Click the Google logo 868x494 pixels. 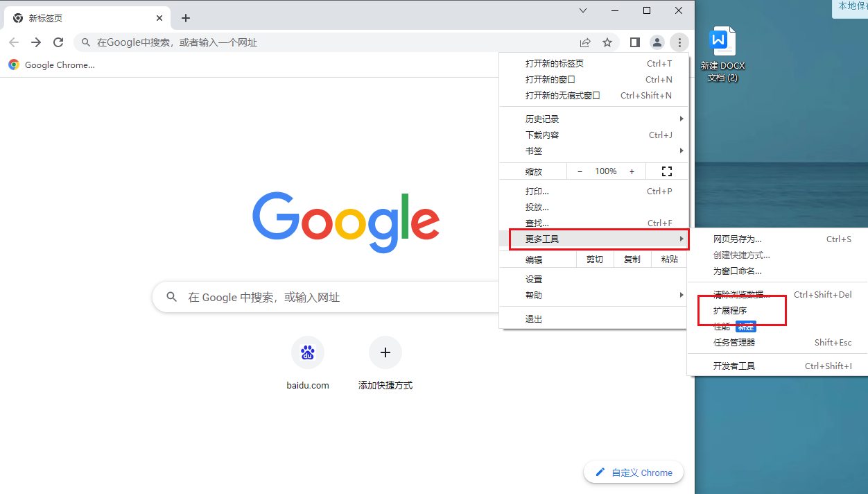pos(346,222)
